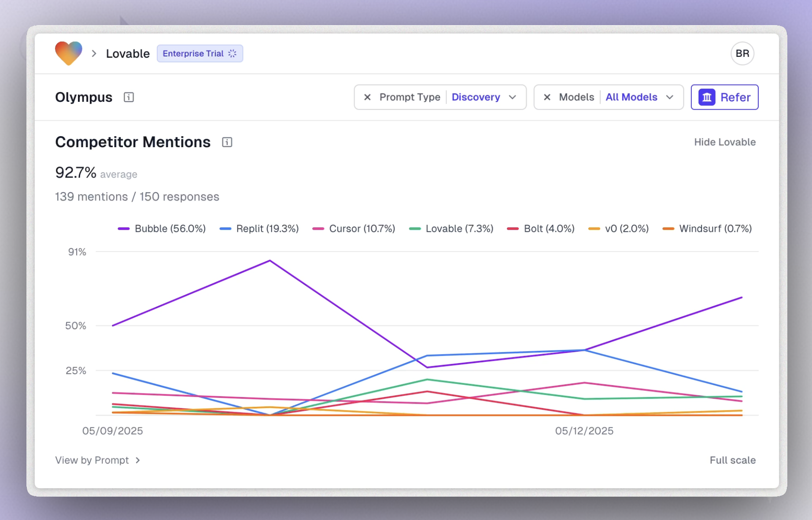The width and height of the screenshot is (812, 520).
Task: Click the Lovable heart logo
Action: point(68,53)
